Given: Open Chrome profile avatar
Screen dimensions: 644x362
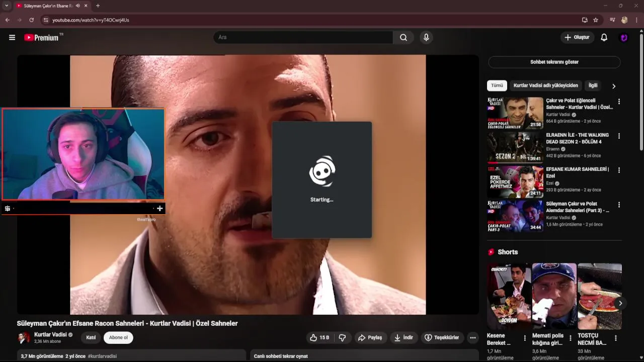Looking at the screenshot, I should (624, 20).
